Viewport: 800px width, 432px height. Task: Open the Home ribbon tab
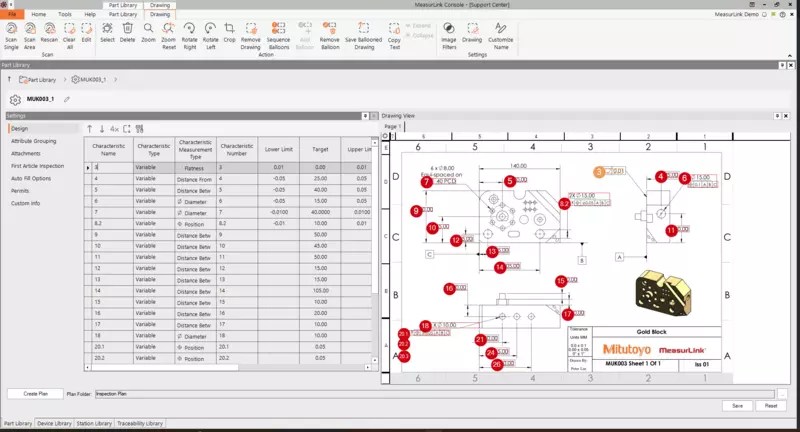coord(39,14)
